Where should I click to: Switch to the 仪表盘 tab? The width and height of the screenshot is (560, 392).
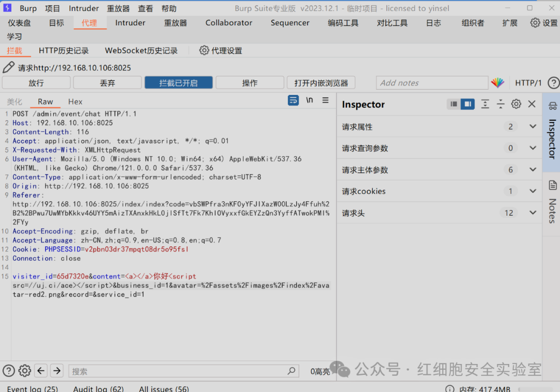[19, 23]
